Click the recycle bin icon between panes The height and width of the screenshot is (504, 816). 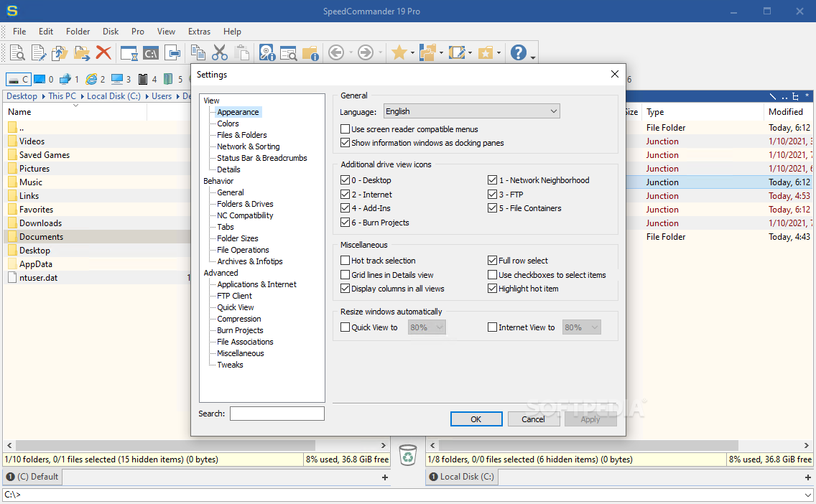[x=408, y=454]
